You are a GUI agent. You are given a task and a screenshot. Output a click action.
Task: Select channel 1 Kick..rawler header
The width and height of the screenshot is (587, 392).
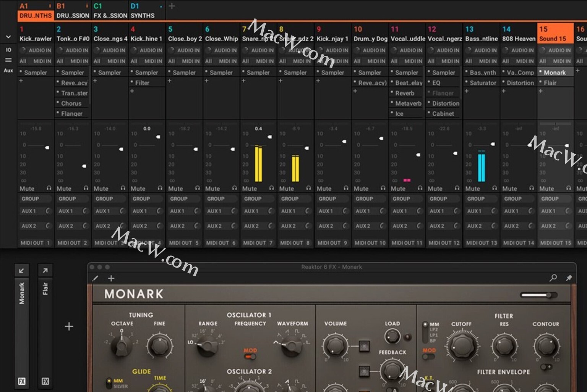point(36,34)
